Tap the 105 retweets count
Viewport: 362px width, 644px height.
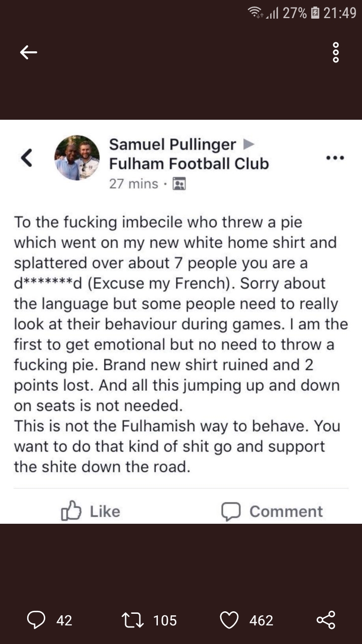click(x=165, y=620)
